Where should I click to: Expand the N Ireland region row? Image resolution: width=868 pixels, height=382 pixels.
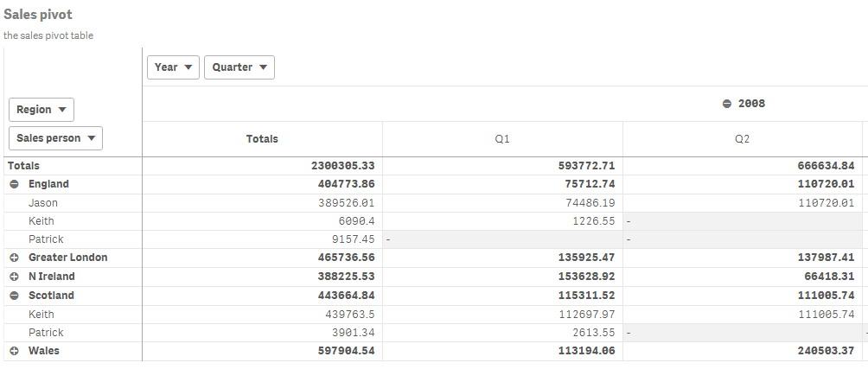[x=15, y=277]
